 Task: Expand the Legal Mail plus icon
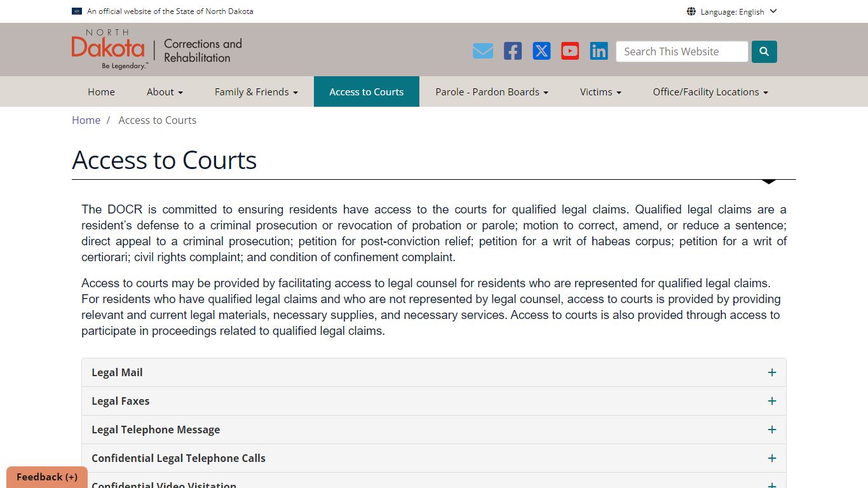tap(772, 372)
